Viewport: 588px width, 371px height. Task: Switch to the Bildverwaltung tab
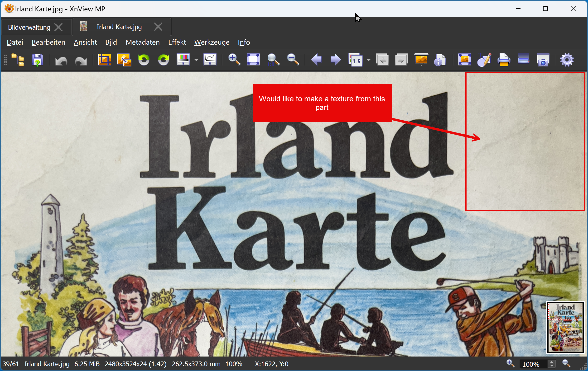point(29,27)
